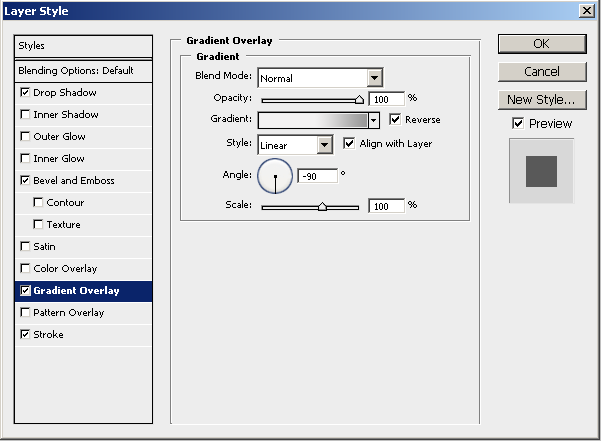Click the Cancel button
The image size is (601, 441).
coord(541,72)
